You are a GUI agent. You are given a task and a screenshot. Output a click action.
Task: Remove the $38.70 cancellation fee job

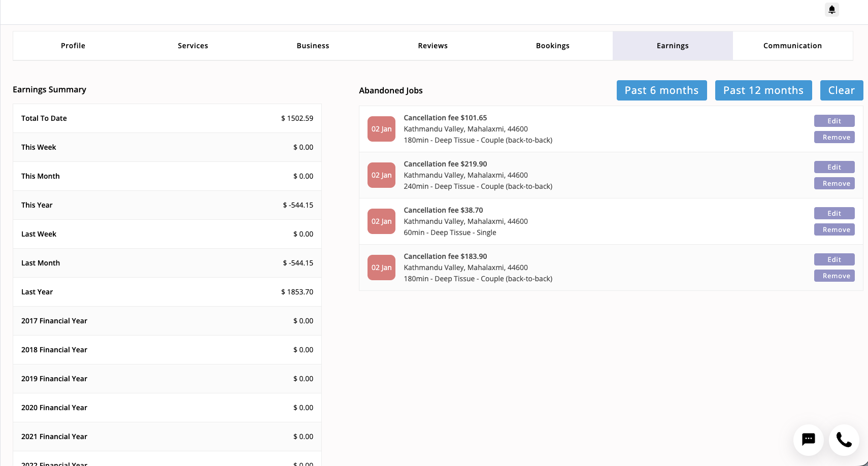coord(834,229)
